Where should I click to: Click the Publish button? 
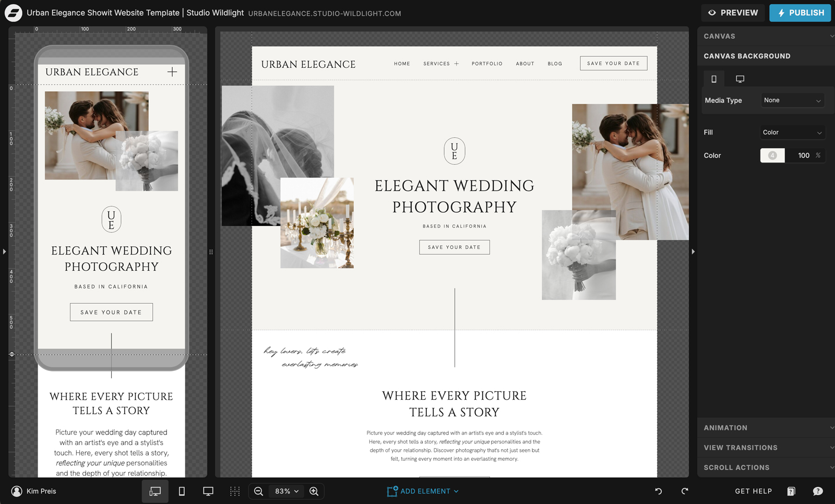[800, 13]
